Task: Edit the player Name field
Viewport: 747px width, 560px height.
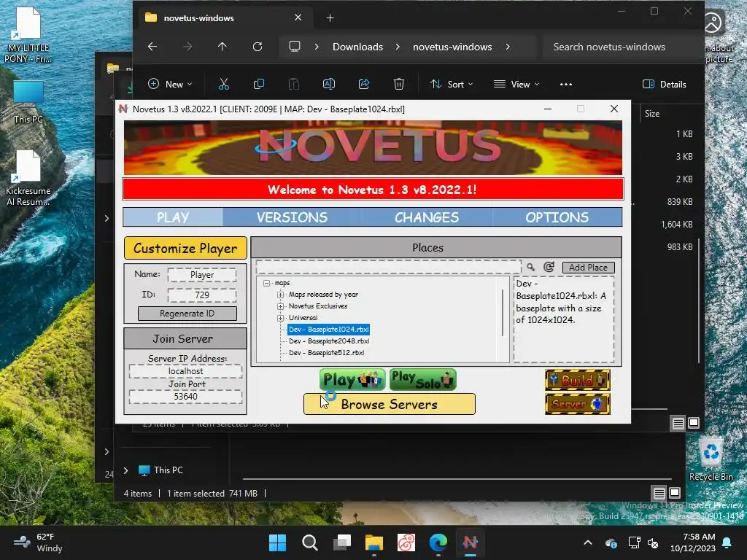Action: coord(202,275)
